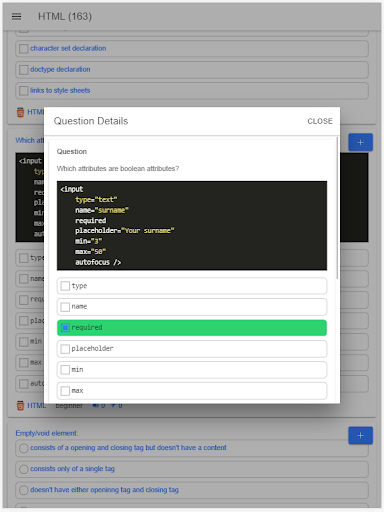Tick 'links to style sheets' checkbox
The height and width of the screenshot is (512, 384).
tap(24, 91)
